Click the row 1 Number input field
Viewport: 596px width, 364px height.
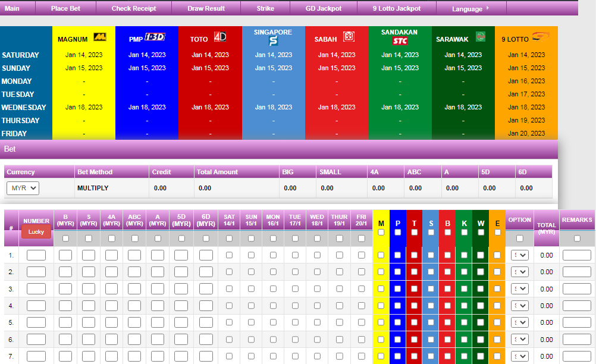(x=36, y=255)
